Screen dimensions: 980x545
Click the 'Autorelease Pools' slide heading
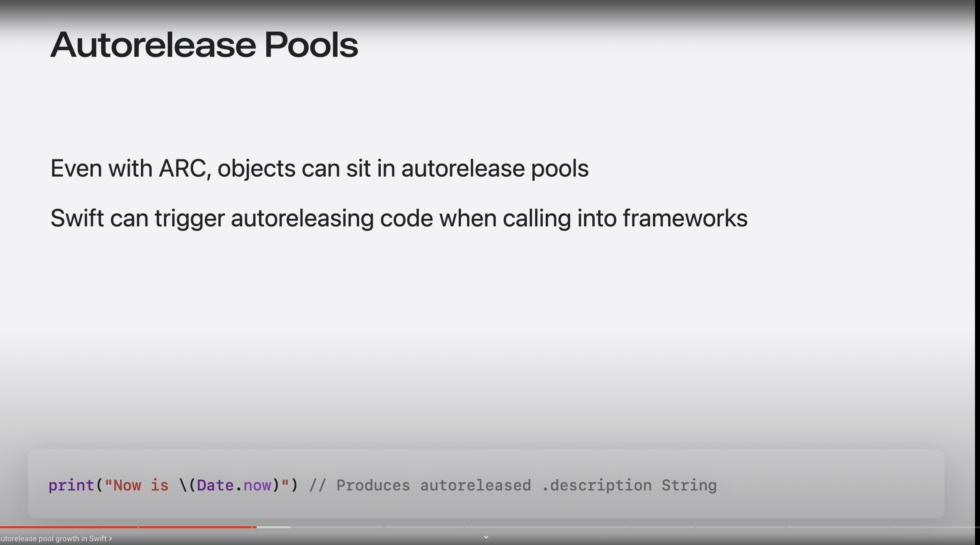204,45
